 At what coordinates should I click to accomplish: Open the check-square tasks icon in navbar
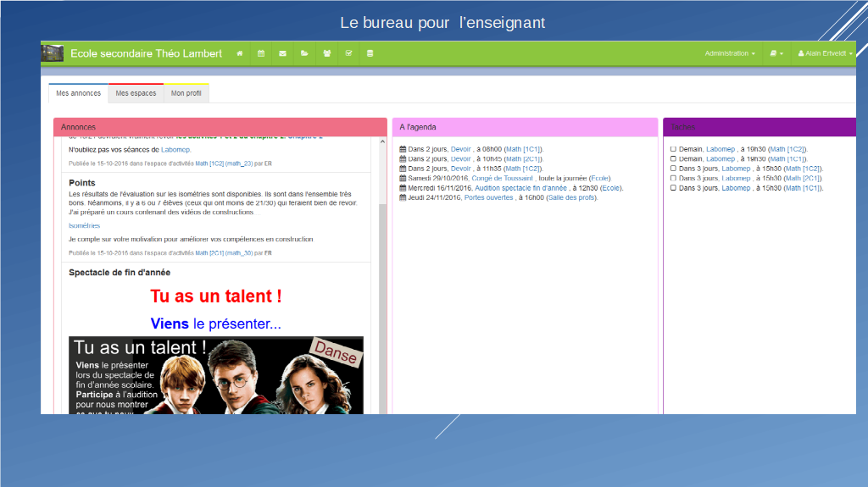348,53
